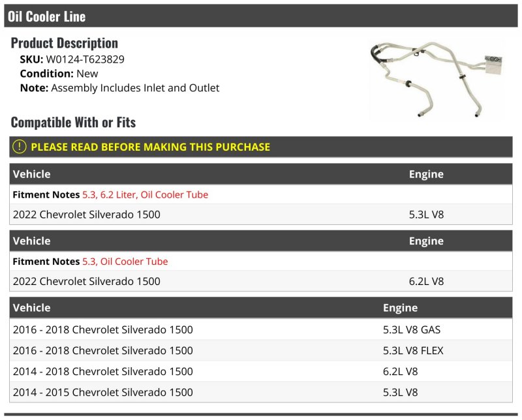This screenshot has height=420, width=522.
Task: Click the yellow exclamation warning icon
Action: (20, 147)
